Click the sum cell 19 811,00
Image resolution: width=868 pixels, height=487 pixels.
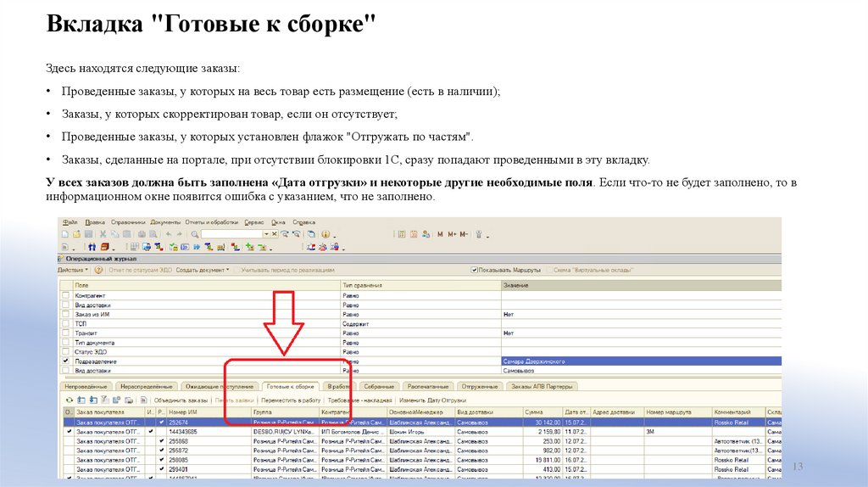pyautogui.click(x=542, y=460)
